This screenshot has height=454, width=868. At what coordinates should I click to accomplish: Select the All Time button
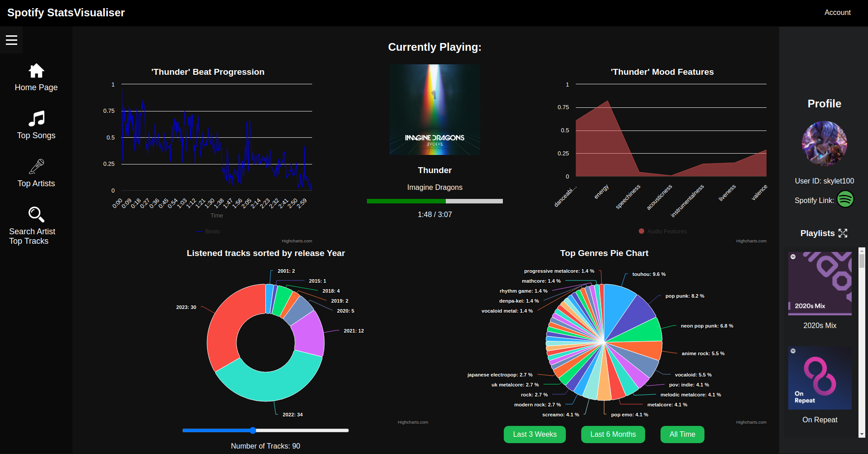click(x=682, y=435)
